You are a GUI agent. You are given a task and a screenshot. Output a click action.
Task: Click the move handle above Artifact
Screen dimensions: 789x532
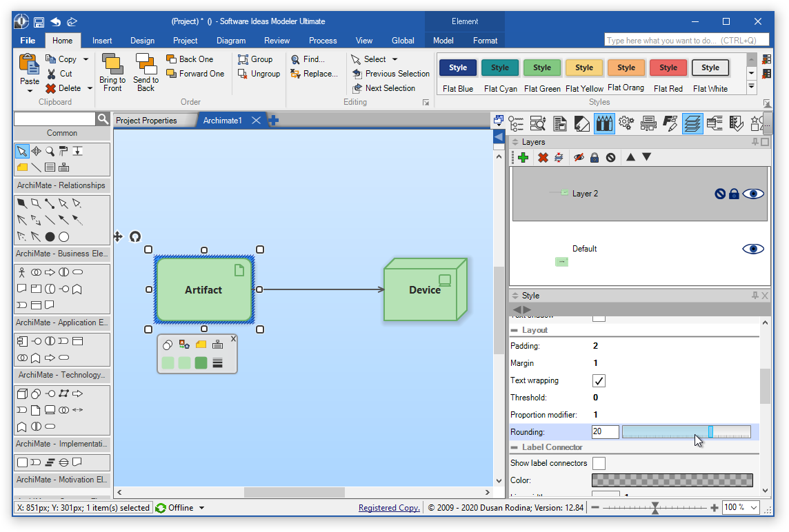pos(118,236)
